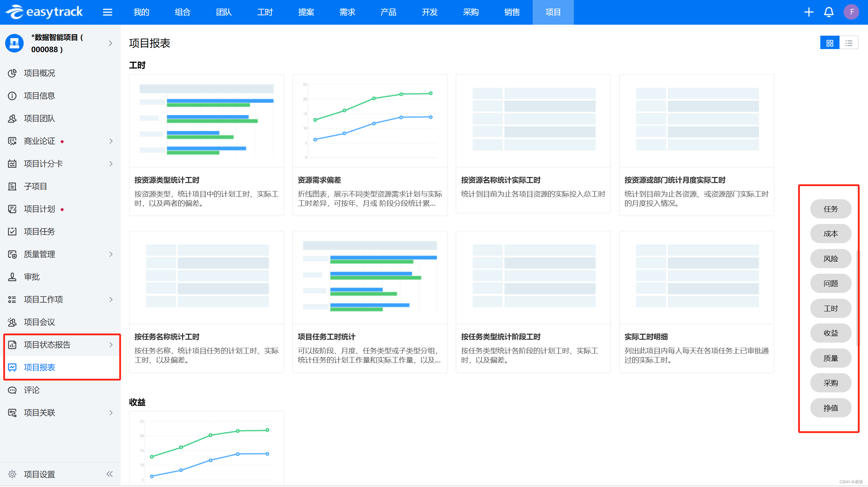Click the project avatar icon
The width and height of the screenshot is (868, 487).
14,43
